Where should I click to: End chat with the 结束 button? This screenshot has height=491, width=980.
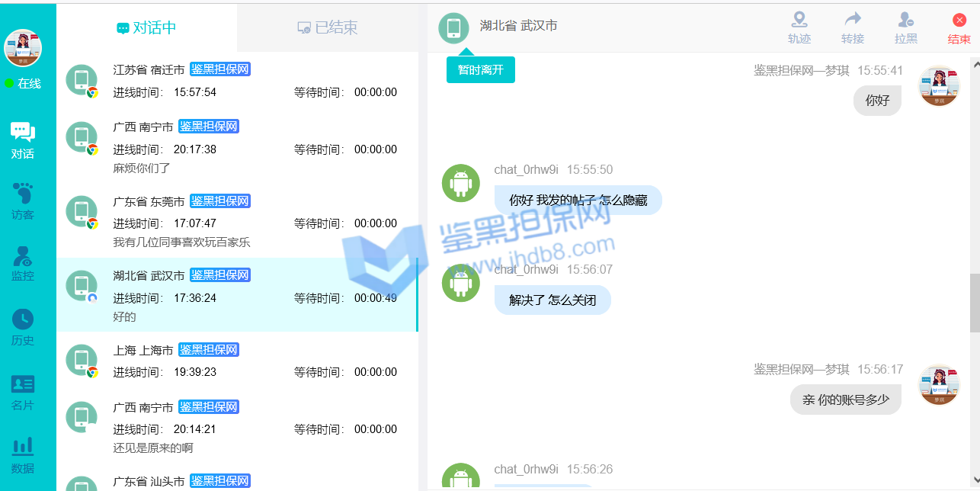tap(959, 28)
